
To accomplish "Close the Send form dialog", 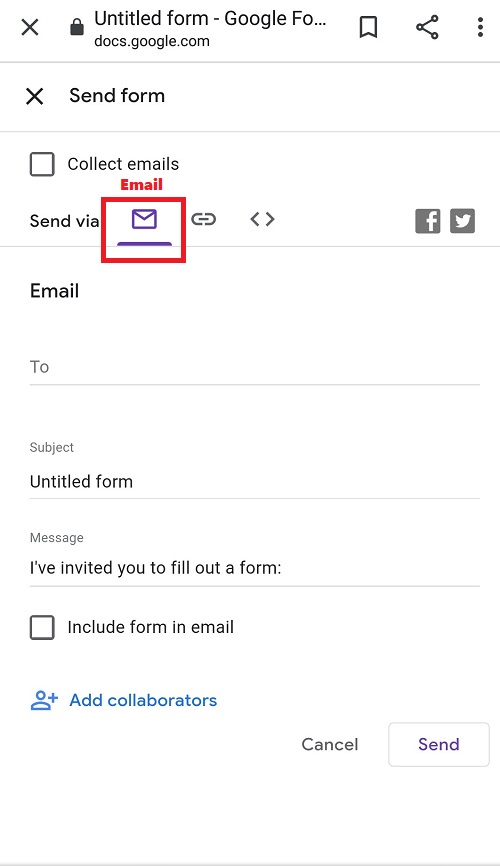I will click(34, 96).
